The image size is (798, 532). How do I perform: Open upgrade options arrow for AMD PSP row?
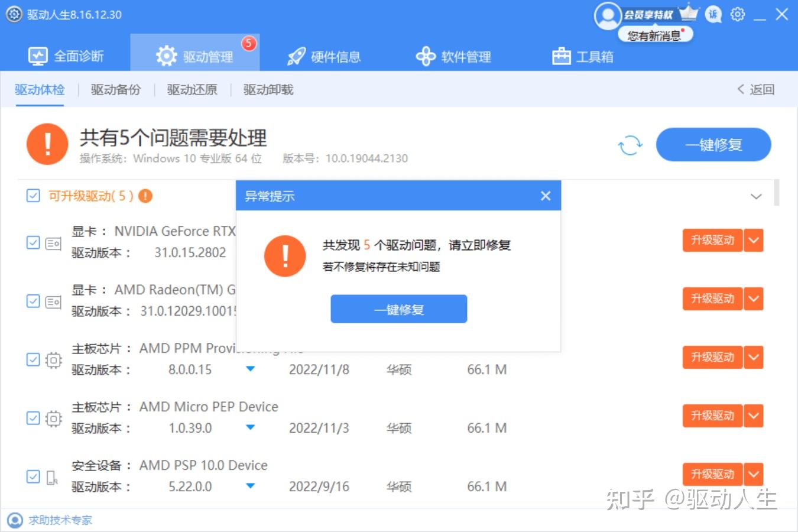[754, 475]
